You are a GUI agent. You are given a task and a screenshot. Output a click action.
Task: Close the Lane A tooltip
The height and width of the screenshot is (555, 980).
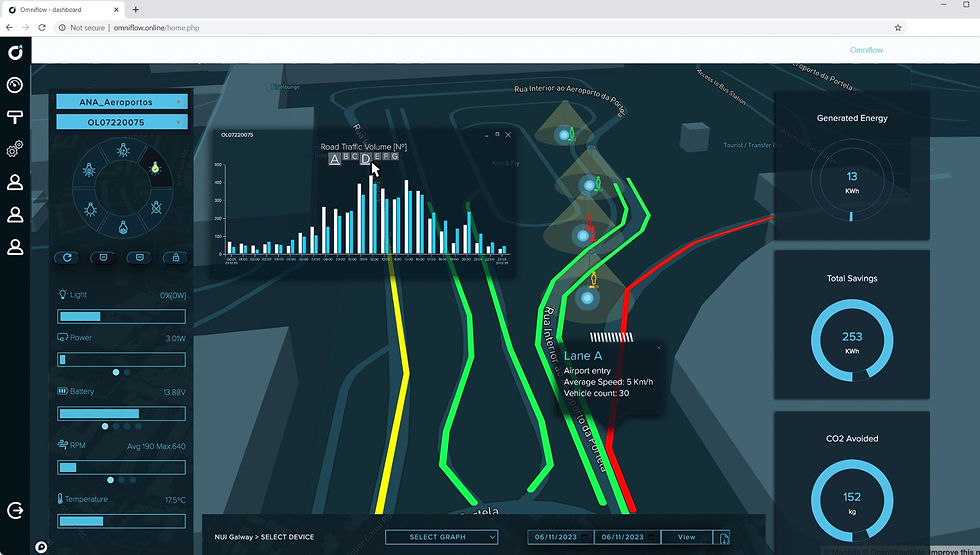point(659,348)
